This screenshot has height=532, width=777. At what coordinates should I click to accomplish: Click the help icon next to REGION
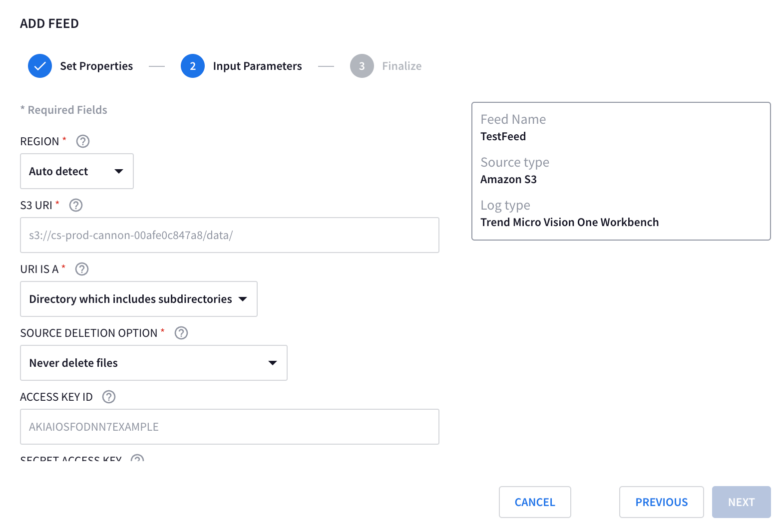[83, 141]
